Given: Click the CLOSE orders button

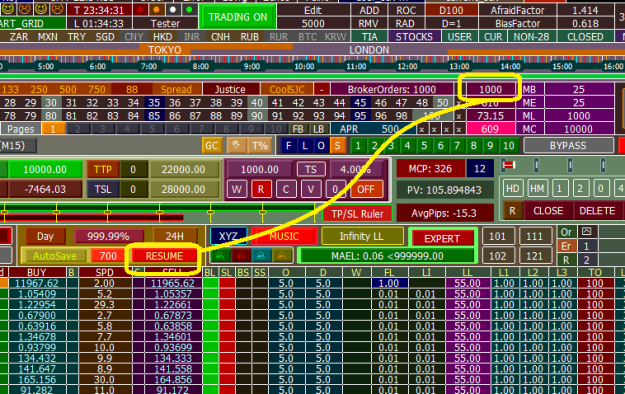Looking at the screenshot, I should pyautogui.click(x=548, y=211).
